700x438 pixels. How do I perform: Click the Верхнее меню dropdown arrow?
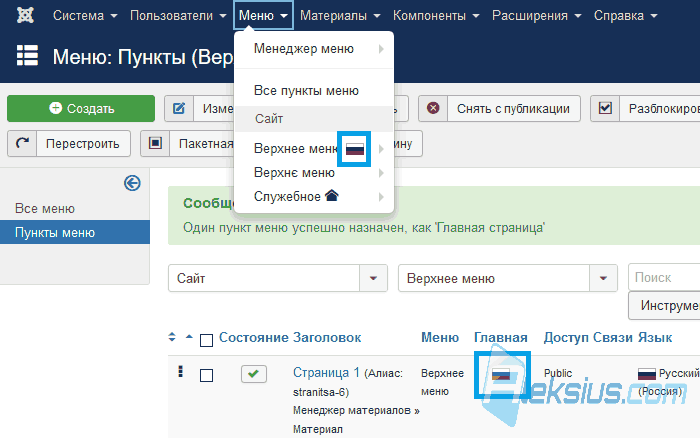coord(603,278)
